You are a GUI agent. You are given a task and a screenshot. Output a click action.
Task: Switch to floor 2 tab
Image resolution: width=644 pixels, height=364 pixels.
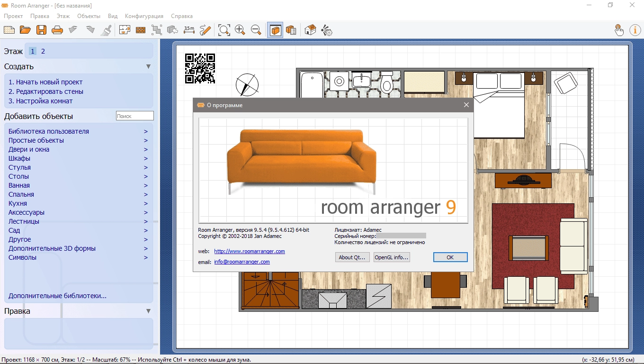[43, 51]
